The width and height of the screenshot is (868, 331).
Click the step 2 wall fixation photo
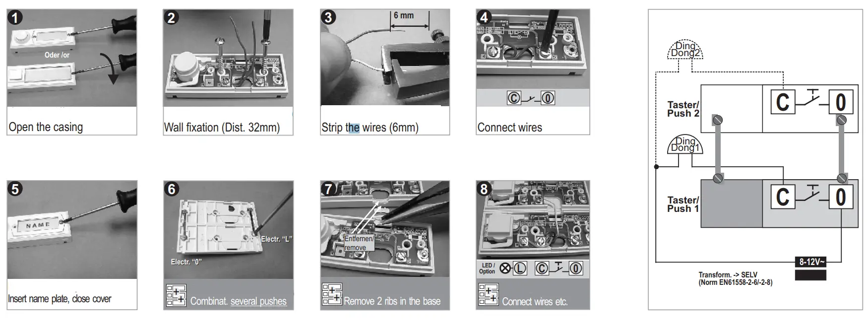228,58
